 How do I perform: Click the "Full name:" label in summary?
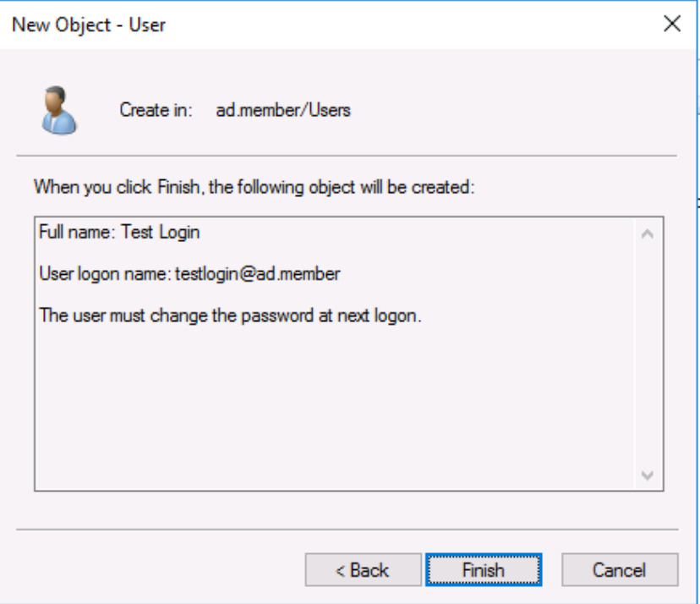[78, 232]
